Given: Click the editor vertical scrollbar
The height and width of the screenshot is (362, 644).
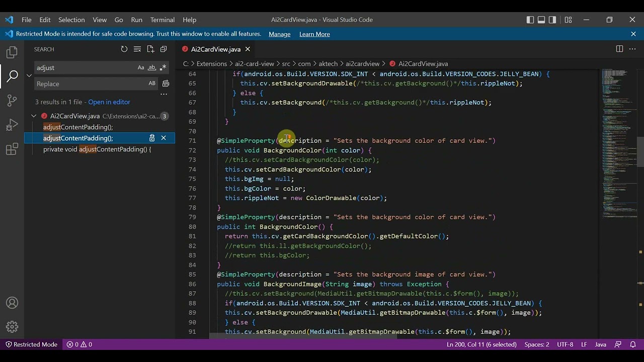Looking at the screenshot, I should click(x=640, y=152).
